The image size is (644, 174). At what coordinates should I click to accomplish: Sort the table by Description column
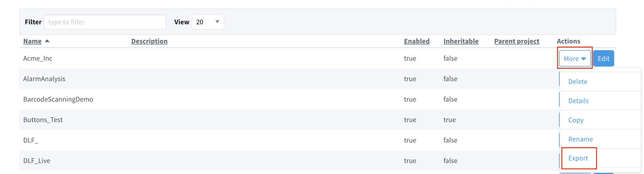[149, 41]
